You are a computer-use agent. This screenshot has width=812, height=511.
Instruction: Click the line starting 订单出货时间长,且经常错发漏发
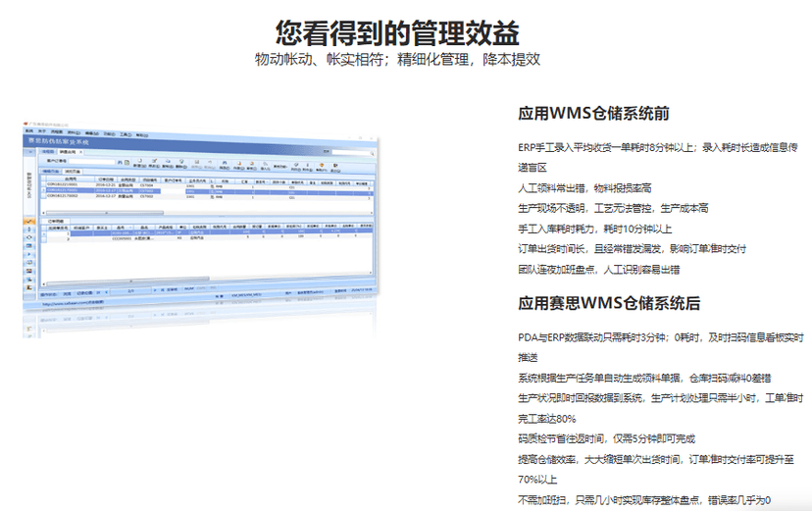(632, 249)
